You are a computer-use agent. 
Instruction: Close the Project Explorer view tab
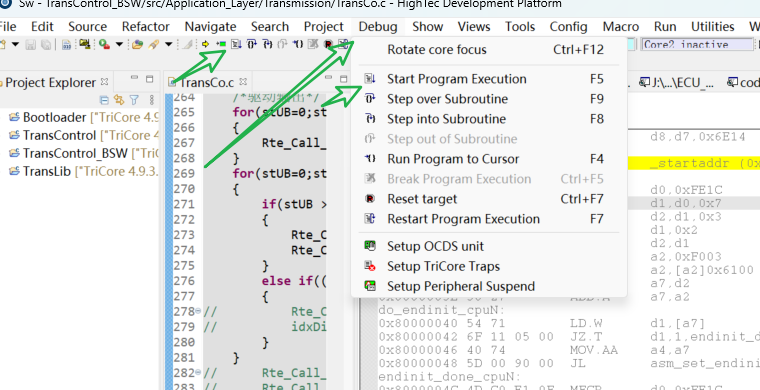(x=104, y=82)
